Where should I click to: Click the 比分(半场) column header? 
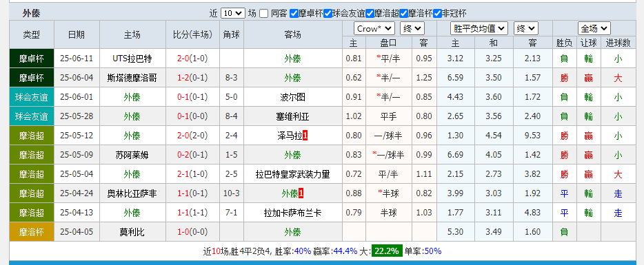point(192,35)
